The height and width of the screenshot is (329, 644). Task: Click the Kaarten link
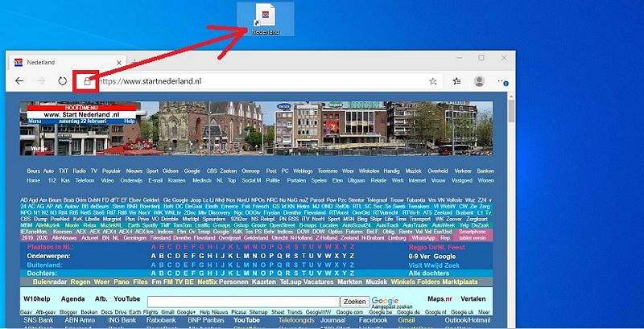point(264,282)
